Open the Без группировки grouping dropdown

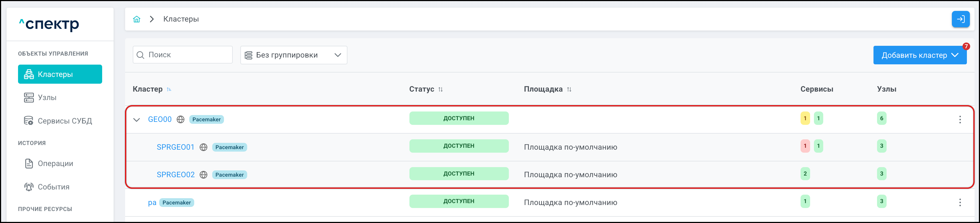tap(293, 55)
